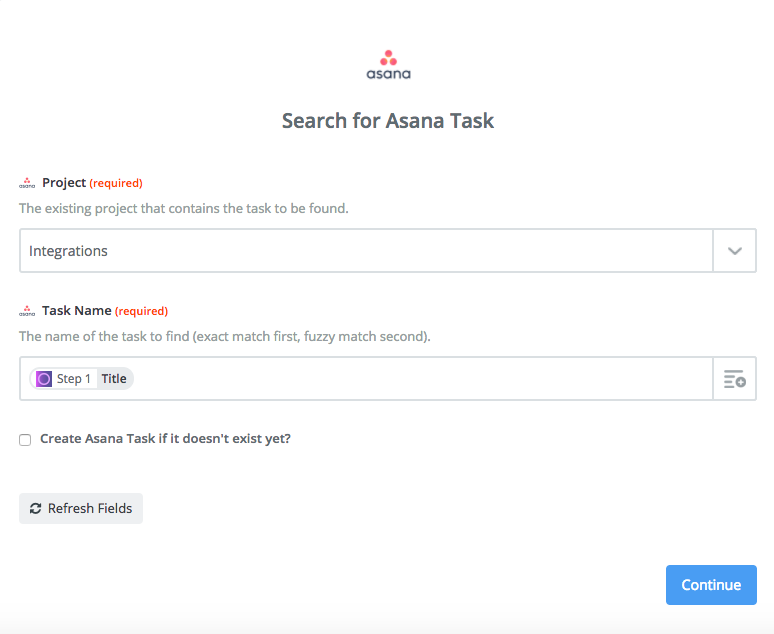774x634 pixels.
Task: Click 'The existing project that contains the task' description
Action: pos(184,208)
